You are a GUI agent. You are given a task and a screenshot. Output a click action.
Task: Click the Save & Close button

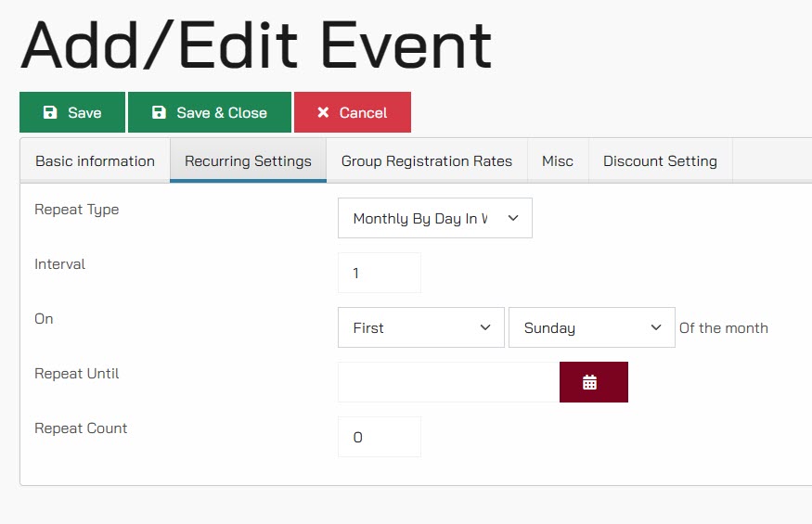pyautogui.click(x=210, y=112)
